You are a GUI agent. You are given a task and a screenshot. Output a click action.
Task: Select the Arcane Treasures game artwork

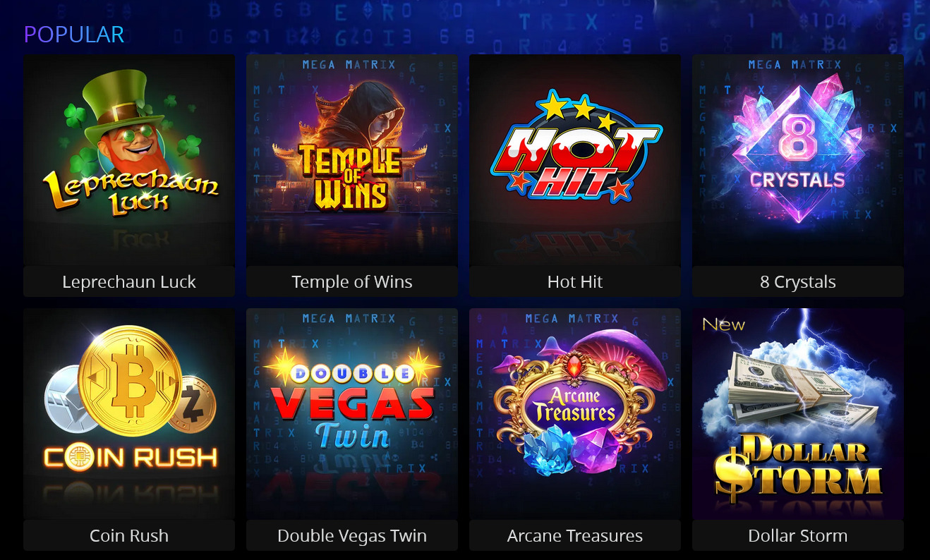coord(575,414)
